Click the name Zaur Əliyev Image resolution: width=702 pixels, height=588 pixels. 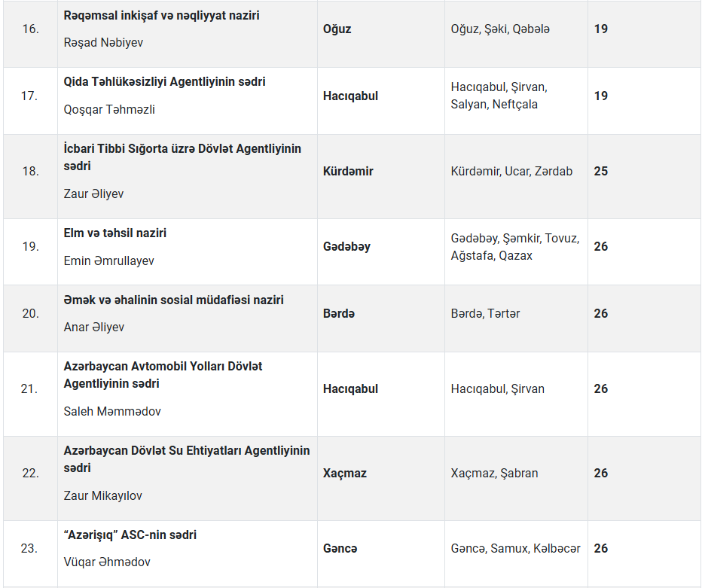point(93,193)
